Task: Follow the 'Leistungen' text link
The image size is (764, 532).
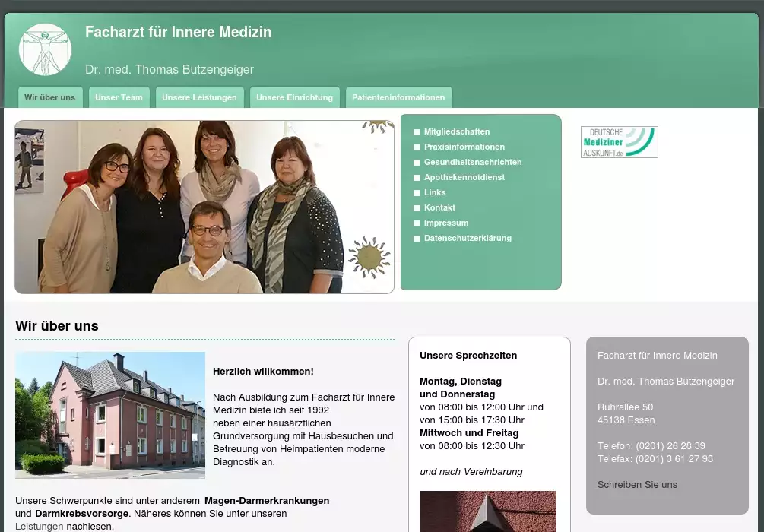Action: pyautogui.click(x=40, y=526)
